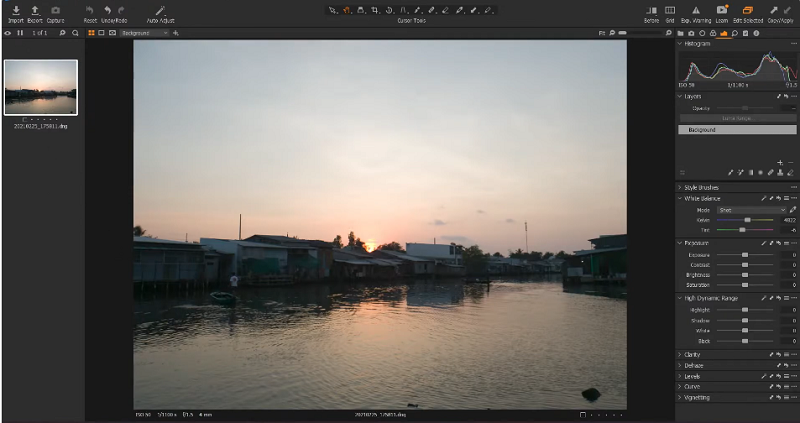Add a new layer with plus
This screenshot has height=423, width=800.
[x=780, y=163]
